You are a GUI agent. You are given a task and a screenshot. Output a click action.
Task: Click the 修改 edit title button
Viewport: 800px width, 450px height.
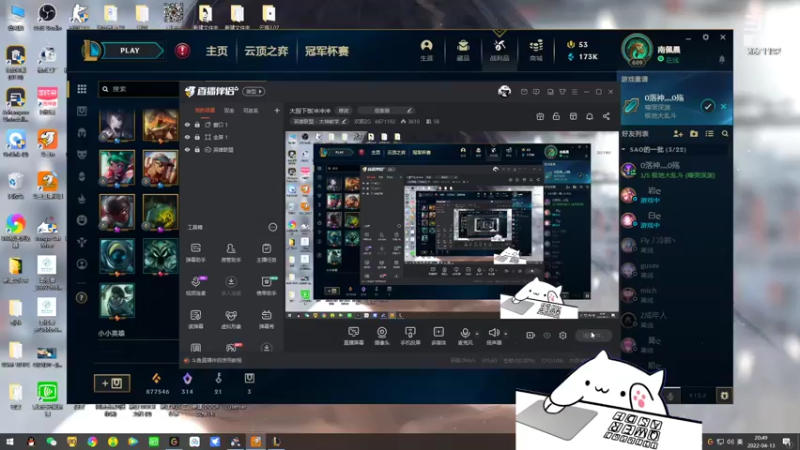pos(344,111)
